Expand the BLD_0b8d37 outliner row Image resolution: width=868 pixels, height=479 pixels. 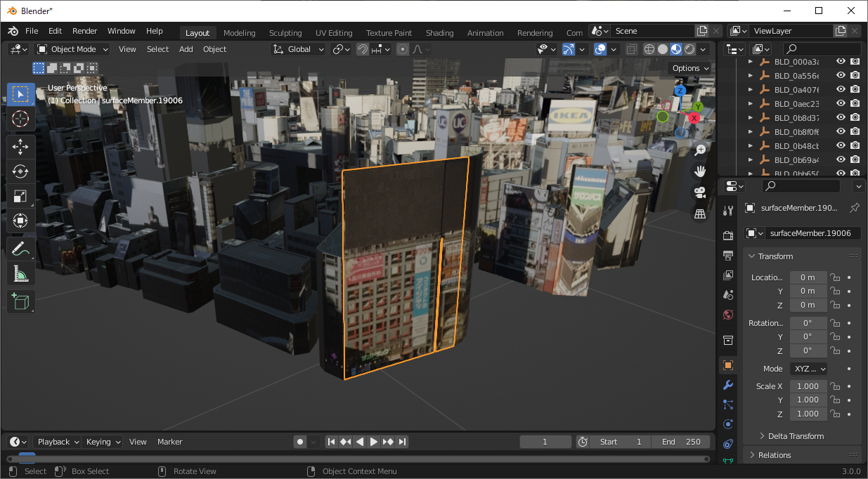[x=750, y=117]
